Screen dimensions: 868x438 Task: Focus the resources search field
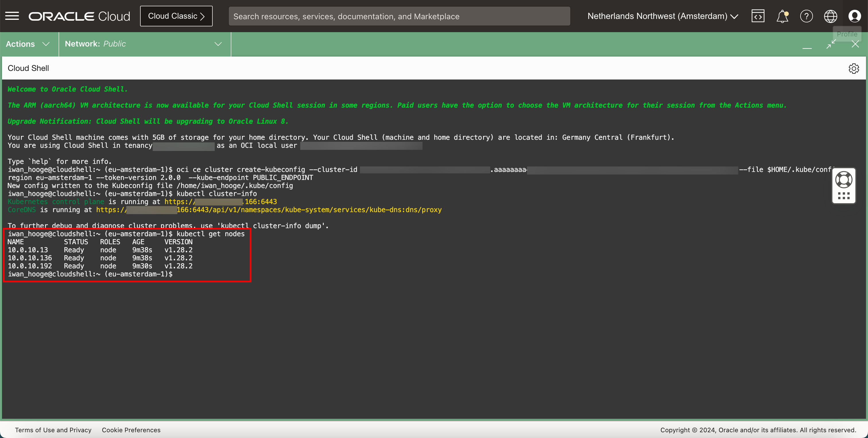click(x=399, y=16)
